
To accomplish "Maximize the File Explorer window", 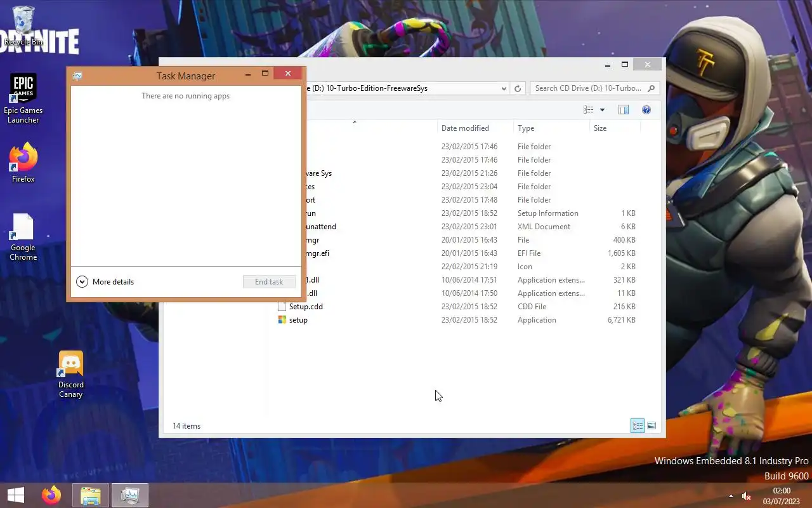I will click(625, 65).
